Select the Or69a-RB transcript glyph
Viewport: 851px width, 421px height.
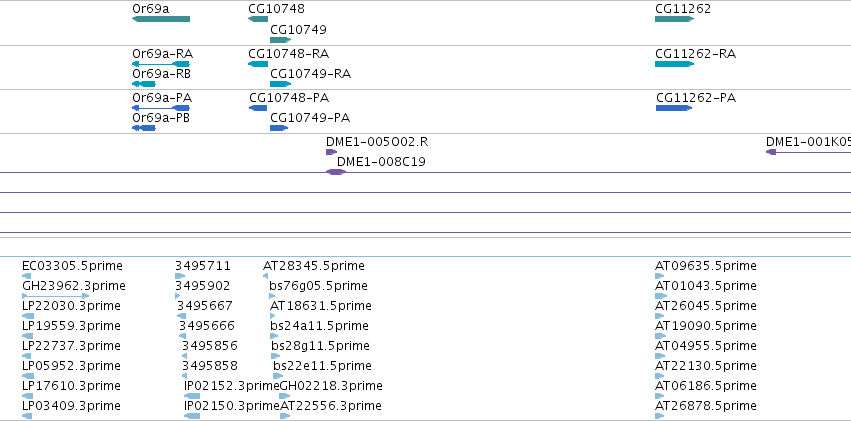[x=144, y=84]
